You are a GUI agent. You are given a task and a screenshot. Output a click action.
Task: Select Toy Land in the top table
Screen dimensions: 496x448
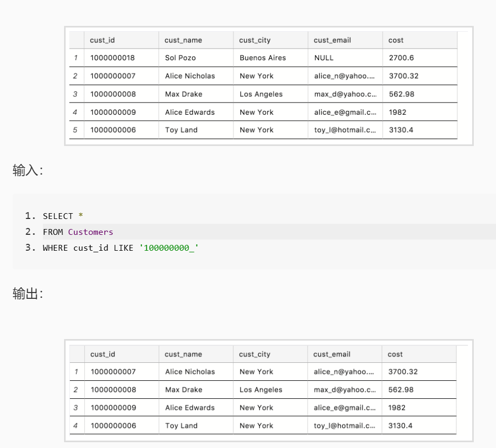(x=196, y=130)
